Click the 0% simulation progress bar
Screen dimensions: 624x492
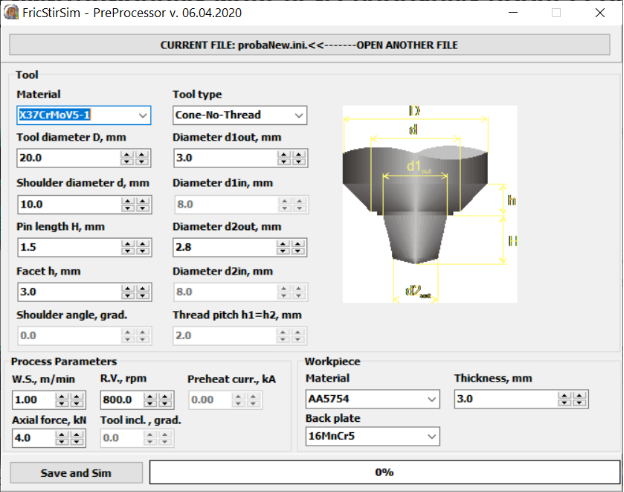click(382, 471)
